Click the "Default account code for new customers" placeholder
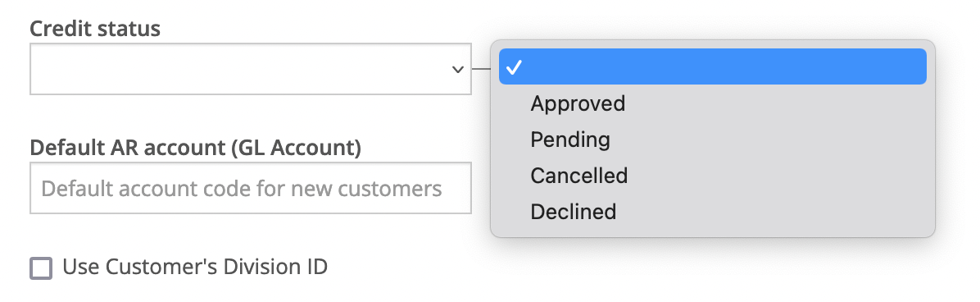 click(241, 189)
